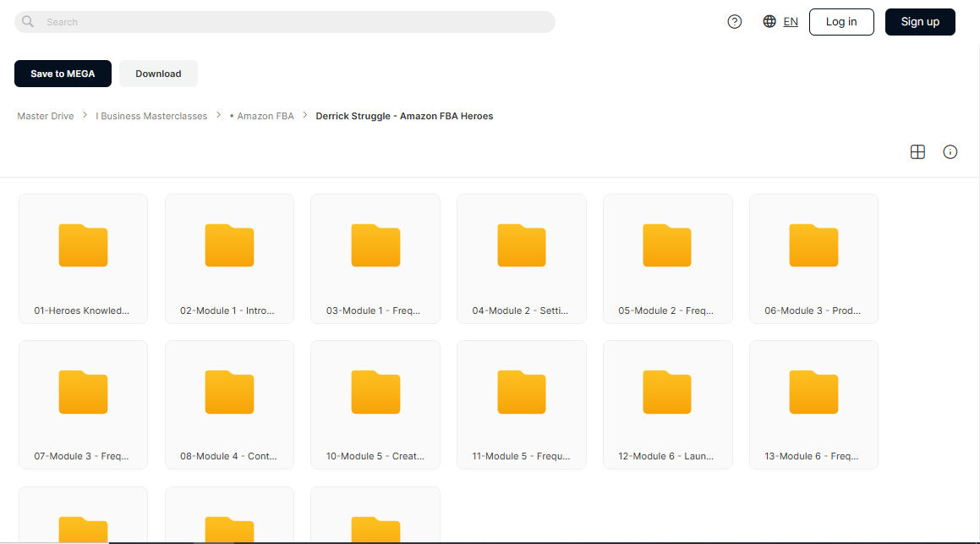980x544 pixels.
Task: Open the 11-Module 5 - Frequ... folder icon
Action: 522,392
